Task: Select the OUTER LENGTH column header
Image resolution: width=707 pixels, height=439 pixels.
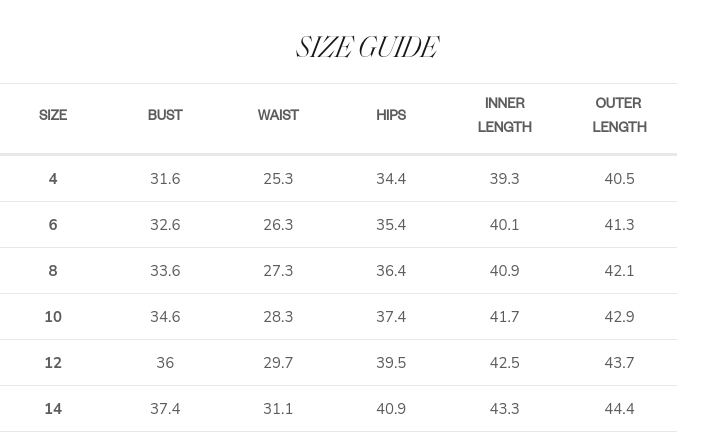Action: [x=619, y=115]
